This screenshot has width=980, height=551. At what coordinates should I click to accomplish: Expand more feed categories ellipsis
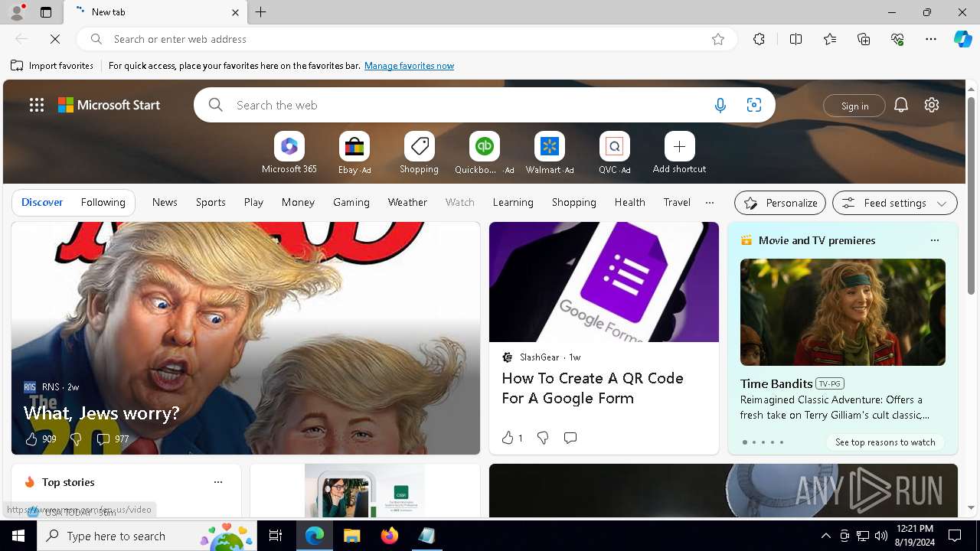pos(710,203)
